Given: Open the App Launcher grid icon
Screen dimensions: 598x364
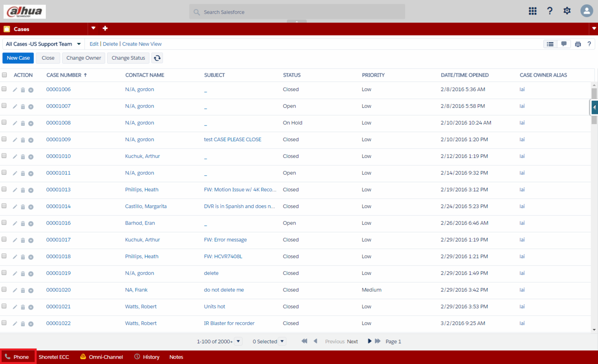Looking at the screenshot, I should pos(532,11).
